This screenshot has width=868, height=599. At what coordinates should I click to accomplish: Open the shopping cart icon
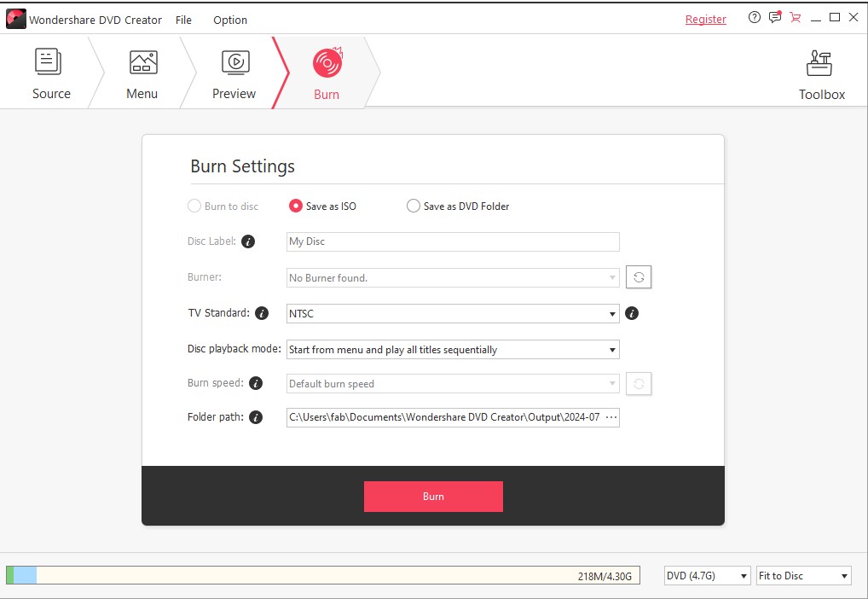795,17
